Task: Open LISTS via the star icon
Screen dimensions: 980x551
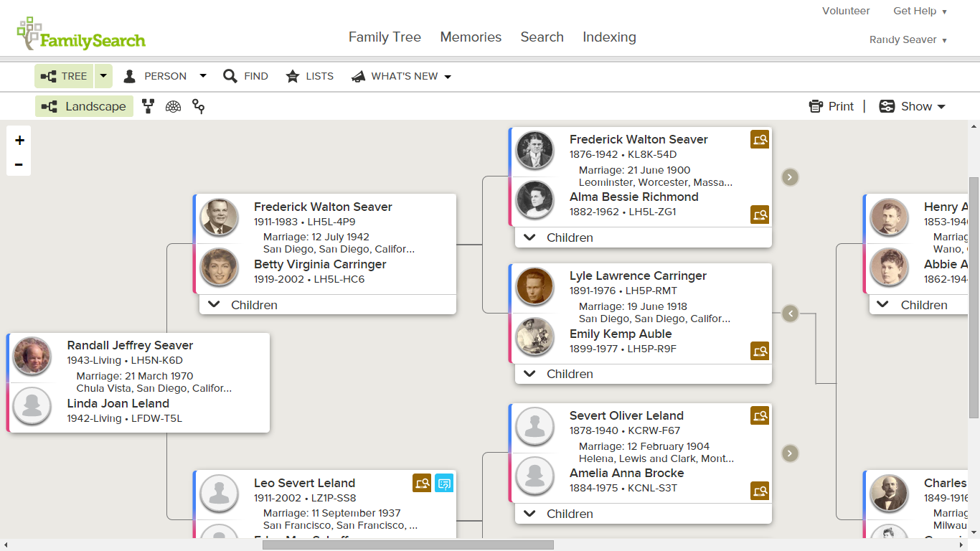Action: point(293,76)
